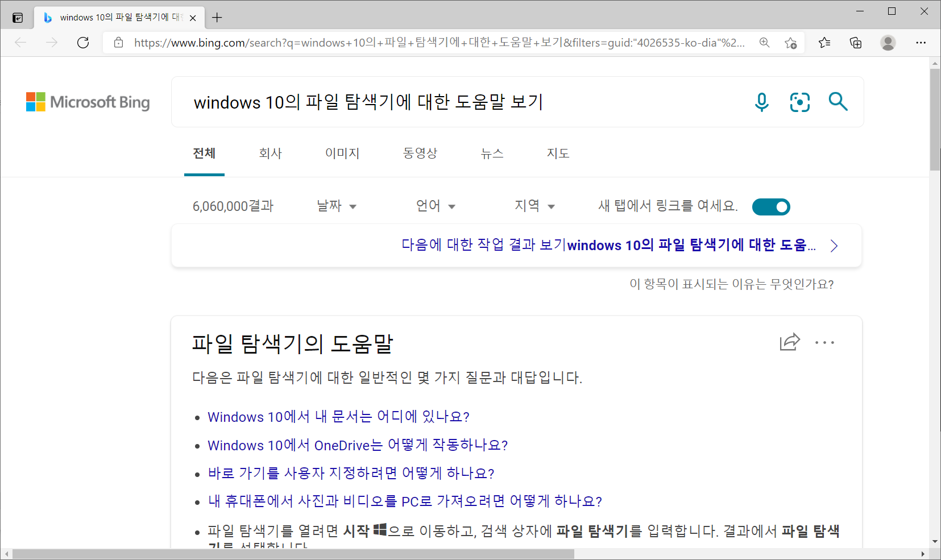Image resolution: width=941 pixels, height=560 pixels.
Task: Share the File Explorer help card
Action: coord(790,342)
